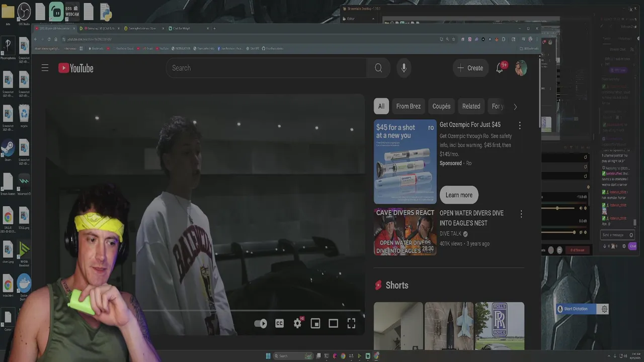
Task: Open the ChatGPT bookmark
Action: coord(254,49)
